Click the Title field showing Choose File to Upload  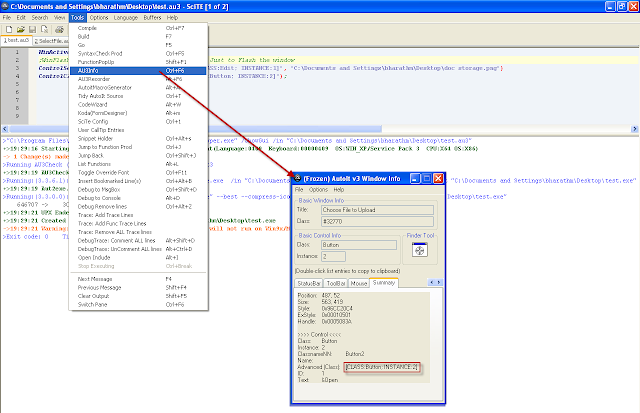click(378, 210)
